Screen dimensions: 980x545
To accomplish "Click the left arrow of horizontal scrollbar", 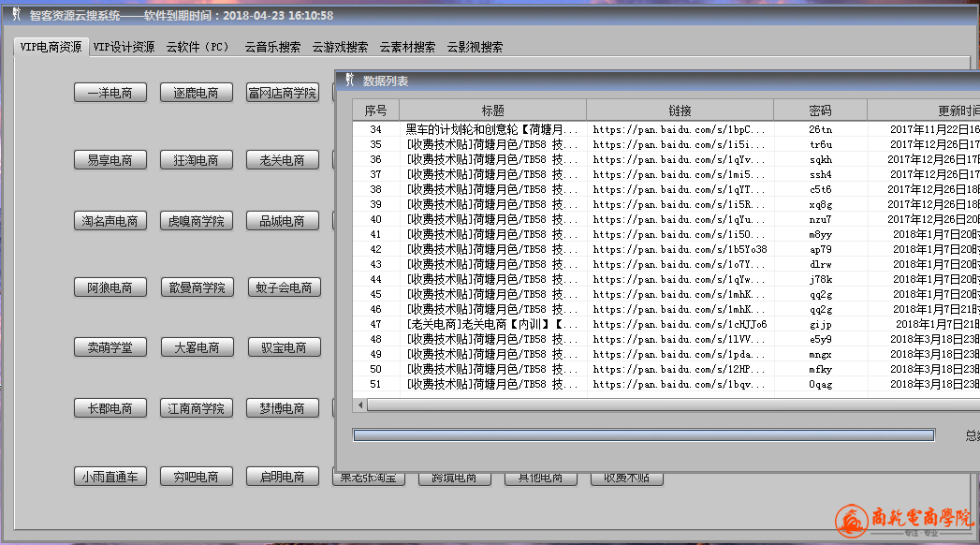I will (360, 405).
